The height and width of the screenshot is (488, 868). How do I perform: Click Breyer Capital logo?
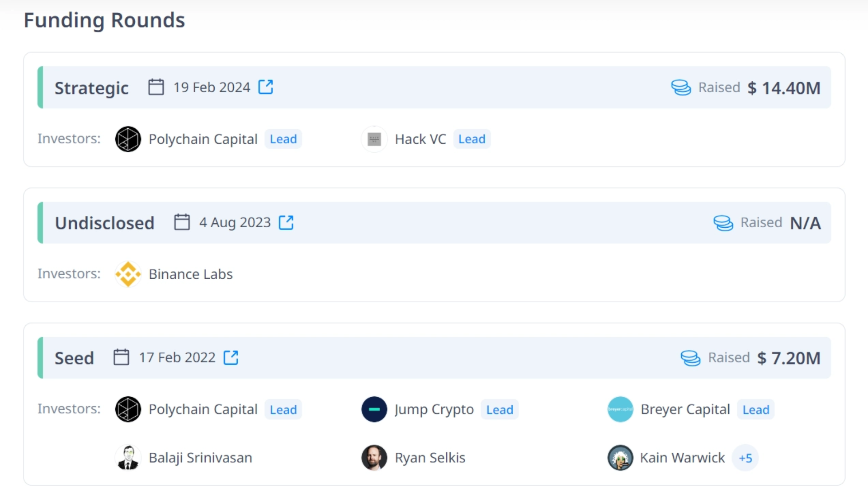tap(620, 409)
